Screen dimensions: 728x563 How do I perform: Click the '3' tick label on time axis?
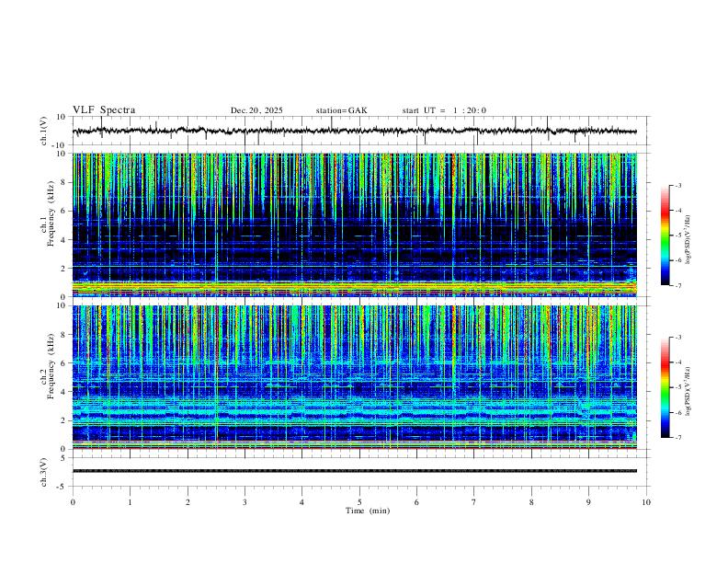[245, 502]
